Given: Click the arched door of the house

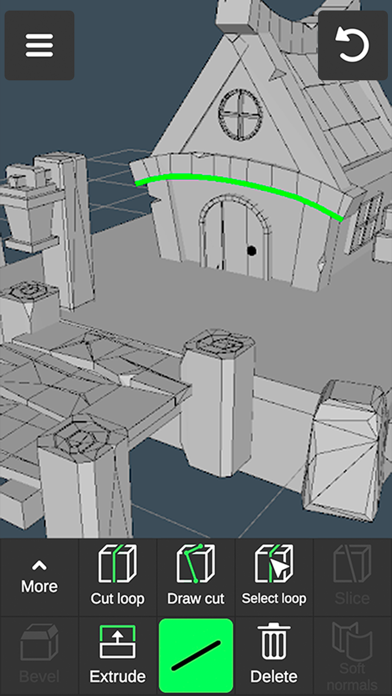Looking at the screenshot, I should (x=234, y=239).
